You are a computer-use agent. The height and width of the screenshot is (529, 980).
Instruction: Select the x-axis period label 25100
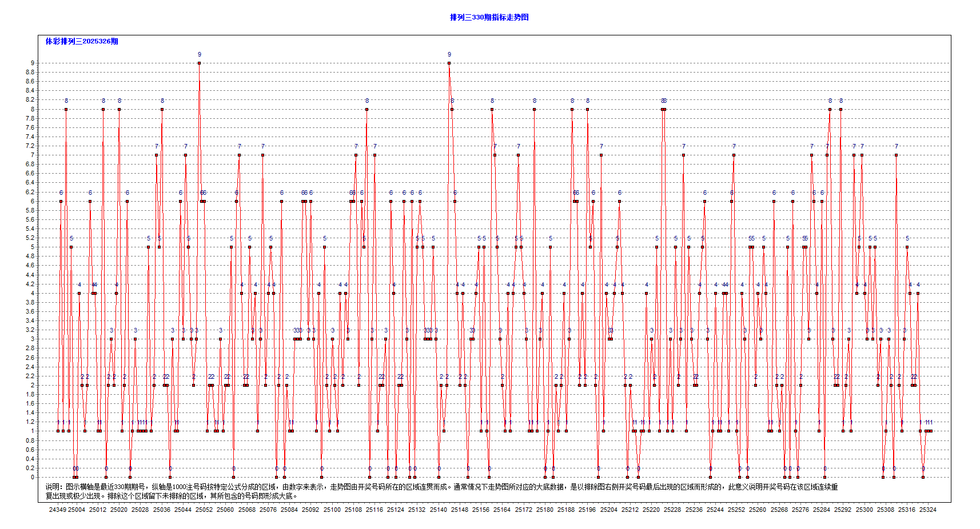point(332,510)
